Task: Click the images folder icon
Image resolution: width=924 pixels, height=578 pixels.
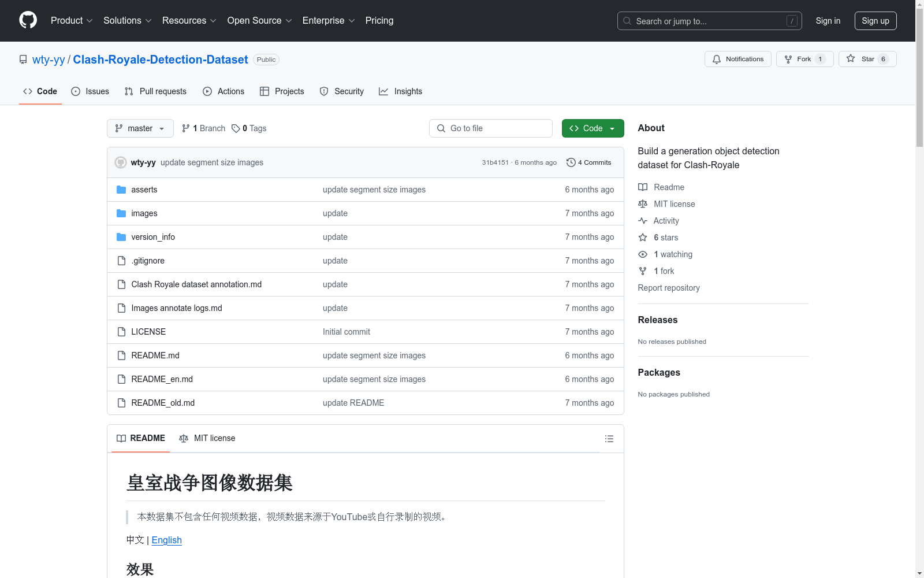Action: tap(121, 213)
